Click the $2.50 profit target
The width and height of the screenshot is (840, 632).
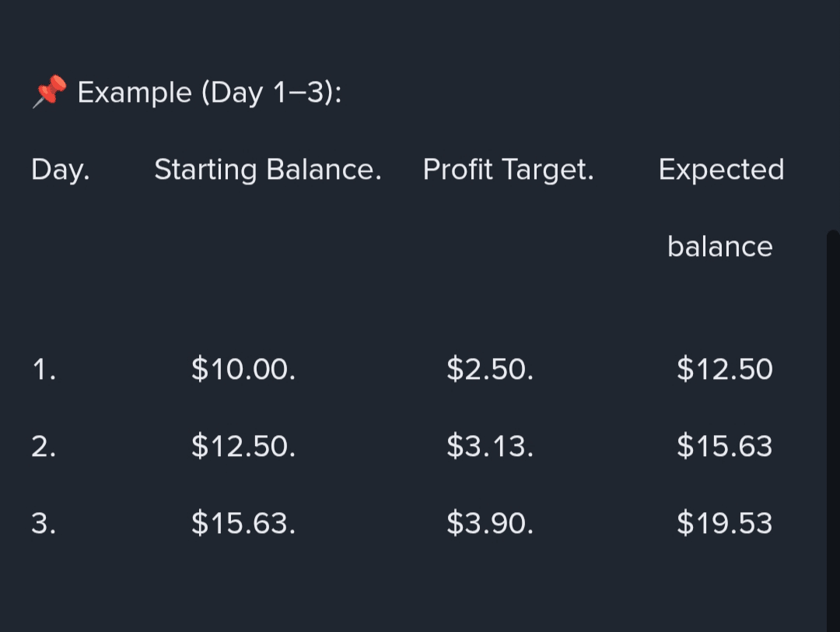pyautogui.click(x=490, y=368)
